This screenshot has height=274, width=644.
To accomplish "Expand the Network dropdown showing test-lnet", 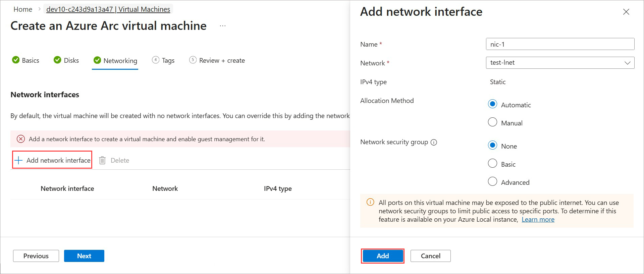I will [x=560, y=63].
